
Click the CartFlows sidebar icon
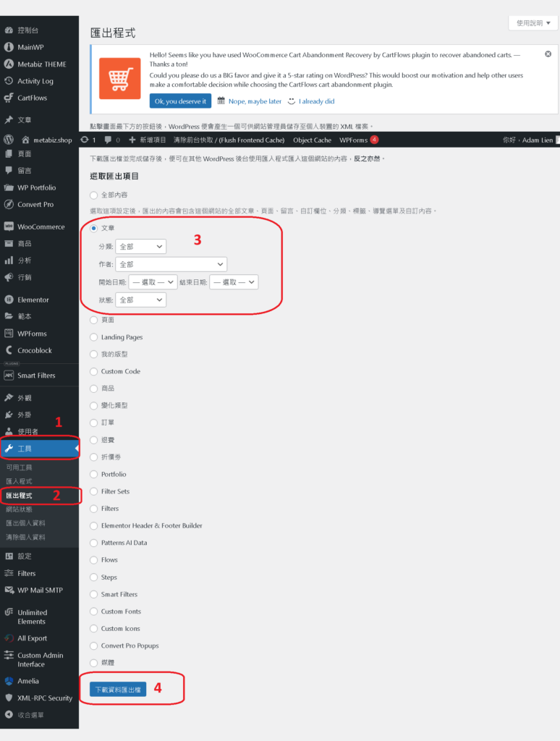click(x=9, y=98)
